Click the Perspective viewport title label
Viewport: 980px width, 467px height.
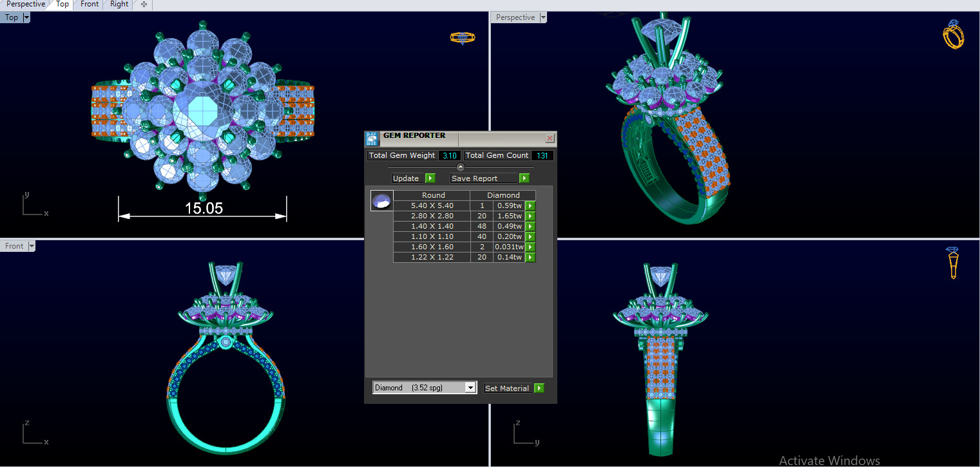pyautogui.click(x=515, y=17)
